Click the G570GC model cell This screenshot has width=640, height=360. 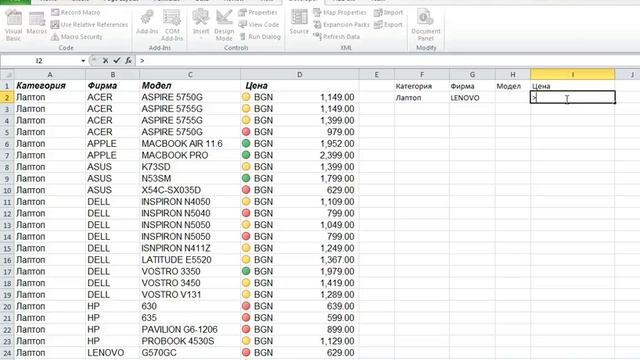tap(190, 353)
